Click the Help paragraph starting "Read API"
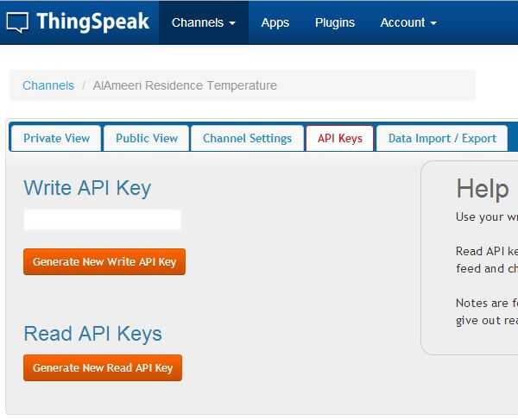This screenshot has width=518, height=420. click(x=487, y=260)
